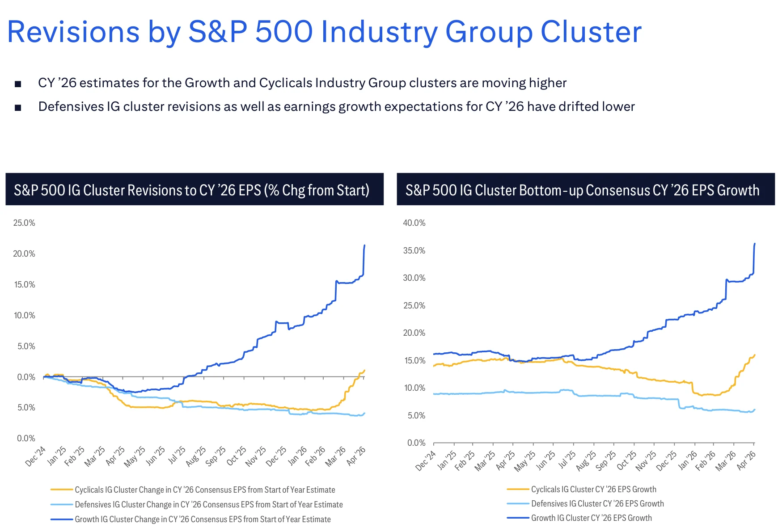This screenshot has width=778, height=532.
Task: Select legend text "Cyclicals IG Cluster CY '26 EPS Growth"
Action: [x=594, y=490]
